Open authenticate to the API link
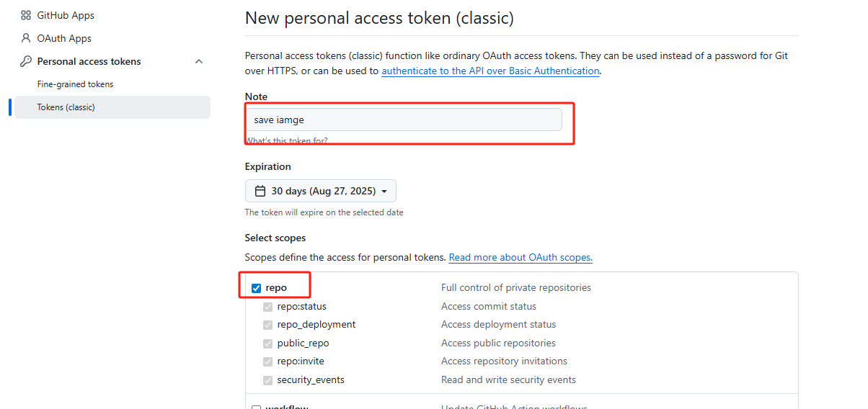The height and width of the screenshot is (409, 868). coord(490,71)
